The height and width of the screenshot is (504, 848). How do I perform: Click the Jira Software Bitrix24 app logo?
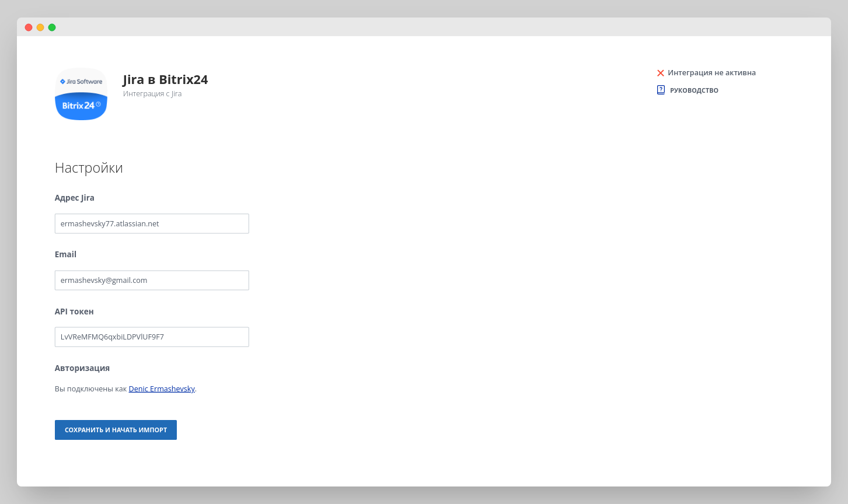coord(81,94)
